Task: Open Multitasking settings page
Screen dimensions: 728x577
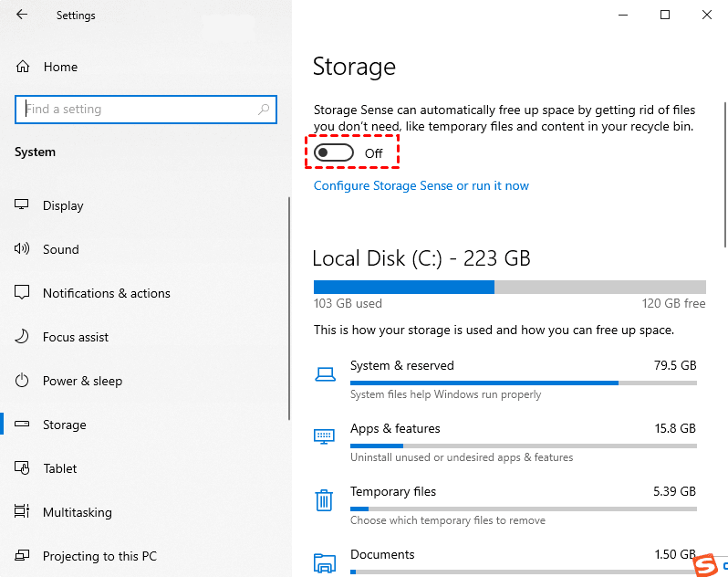Action: [x=77, y=512]
